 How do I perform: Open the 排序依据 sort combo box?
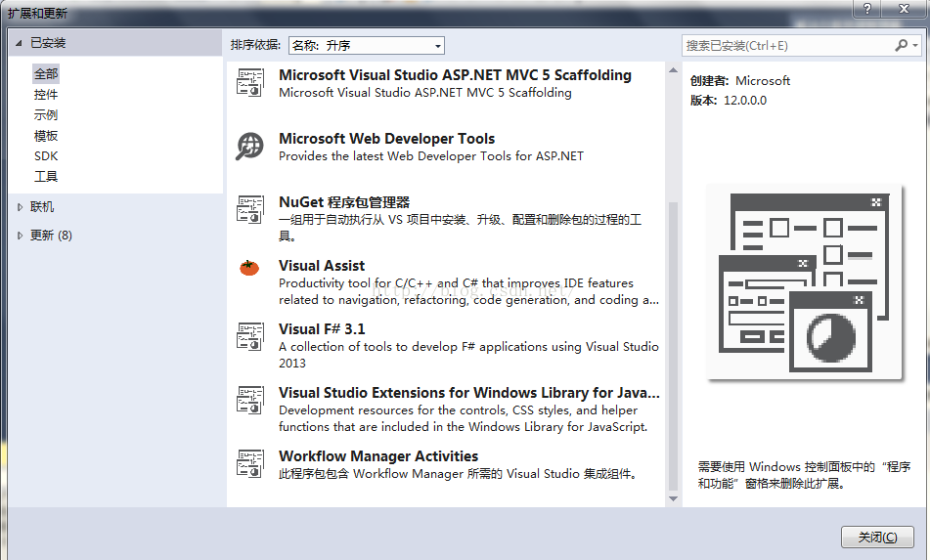pos(367,46)
